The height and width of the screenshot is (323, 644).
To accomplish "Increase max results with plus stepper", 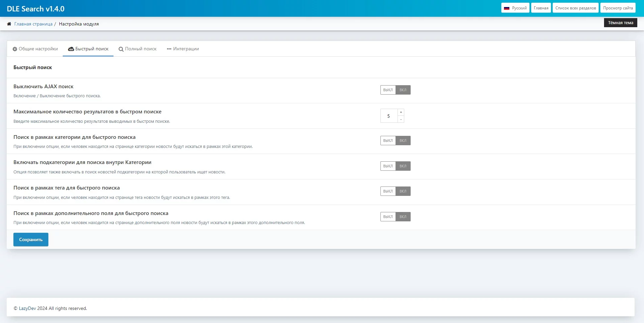I will point(401,112).
